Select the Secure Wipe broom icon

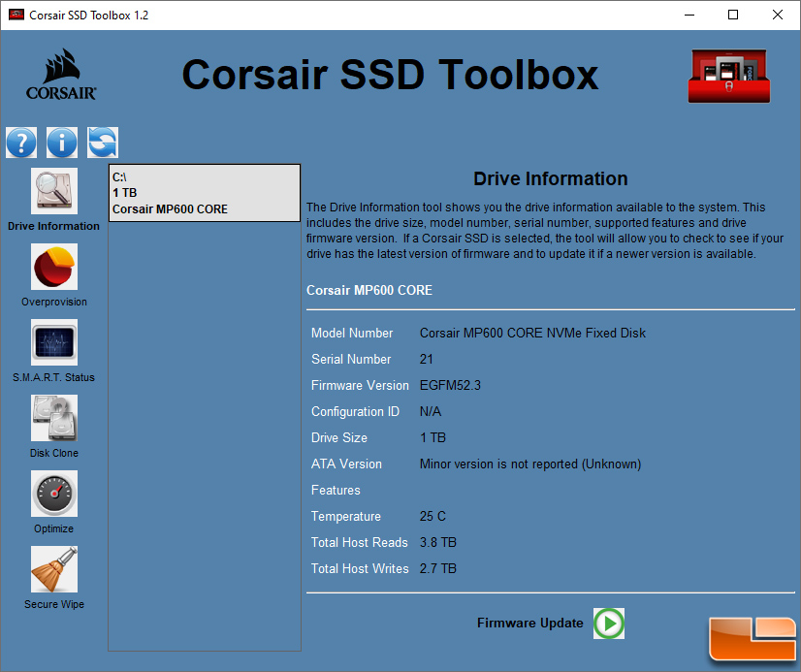coord(54,569)
